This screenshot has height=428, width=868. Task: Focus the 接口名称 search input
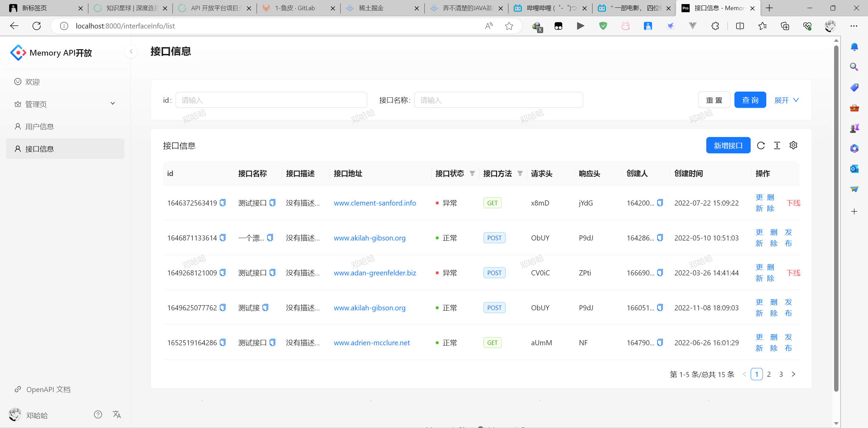click(x=498, y=100)
